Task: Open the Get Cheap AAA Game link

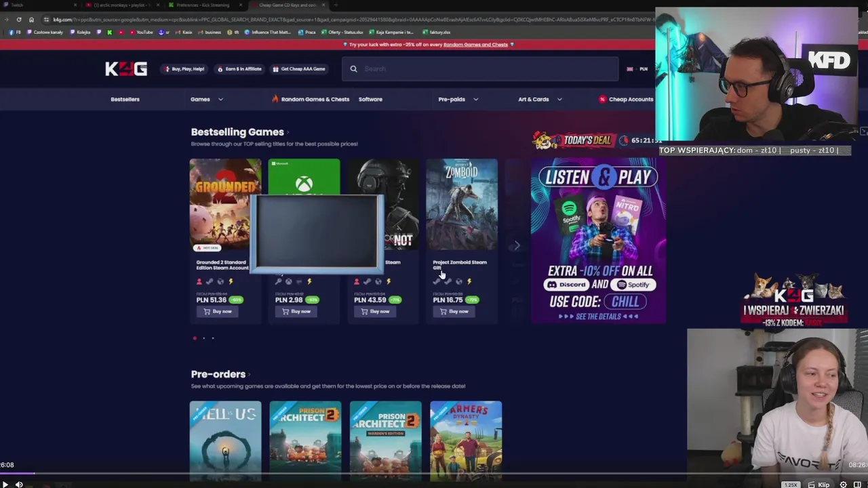Action: pos(299,69)
